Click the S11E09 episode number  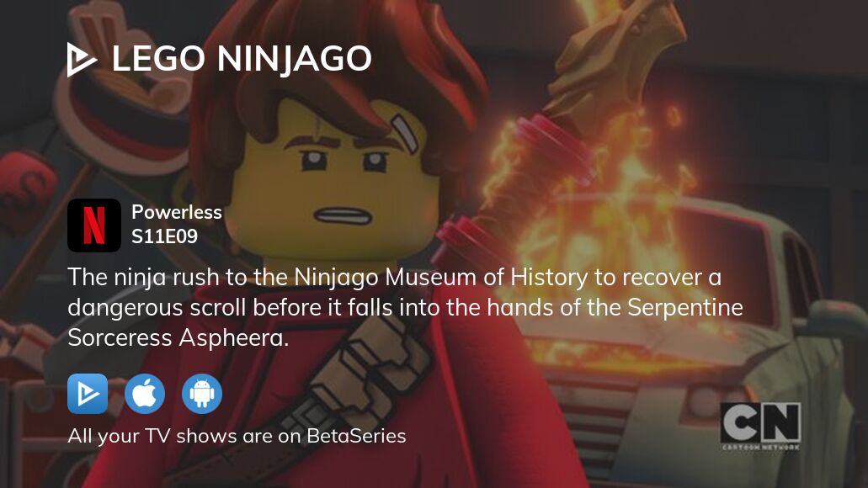point(164,236)
